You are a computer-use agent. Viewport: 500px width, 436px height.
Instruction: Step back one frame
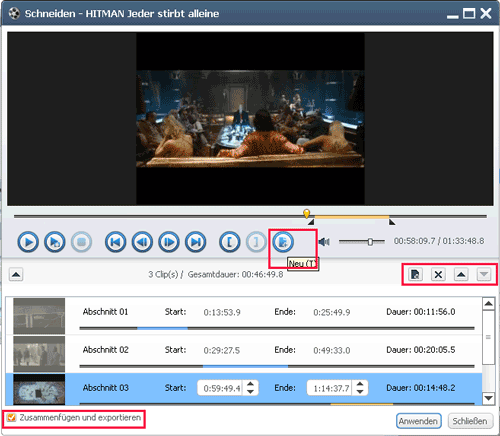click(142, 242)
